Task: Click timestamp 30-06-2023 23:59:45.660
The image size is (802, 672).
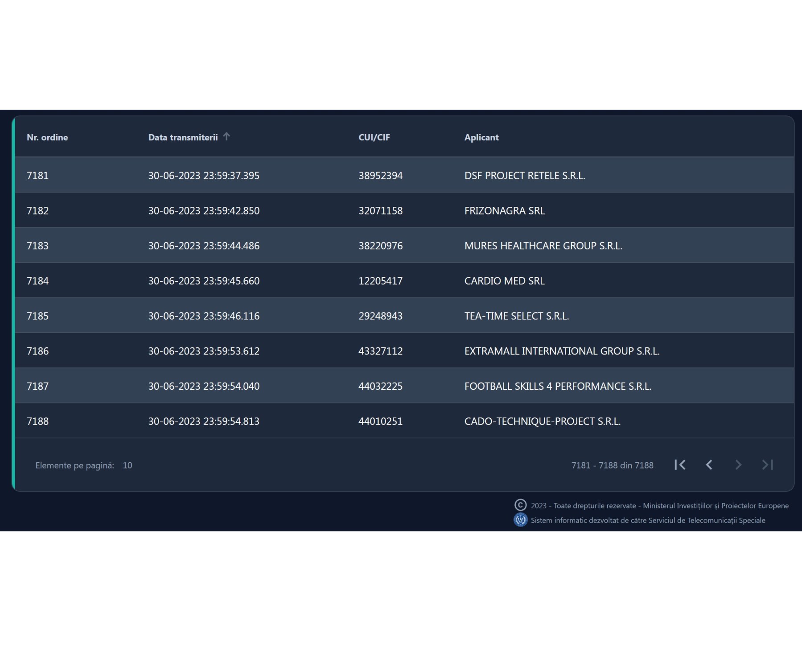Action: pos(204,281)
